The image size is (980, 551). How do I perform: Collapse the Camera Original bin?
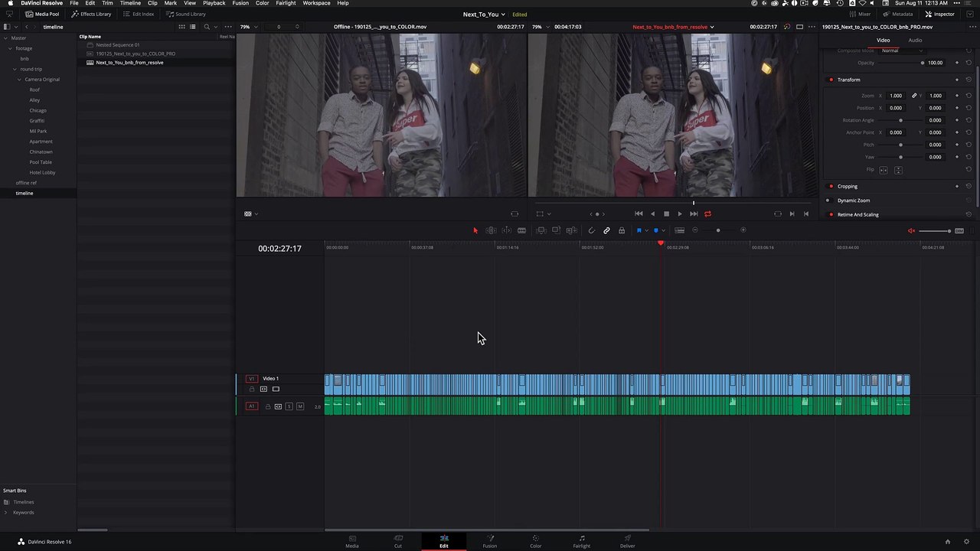tap(20, 80)
